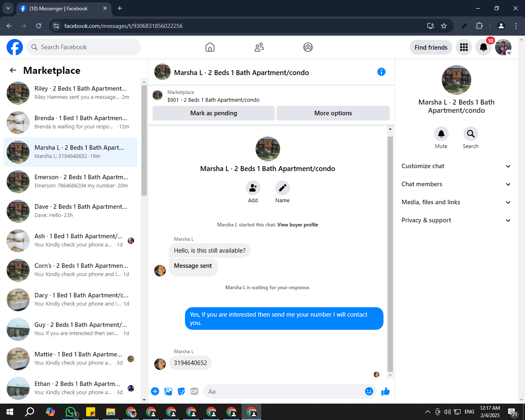
Task: Search in conversation using the Search icon
Action: click(471, 134)
